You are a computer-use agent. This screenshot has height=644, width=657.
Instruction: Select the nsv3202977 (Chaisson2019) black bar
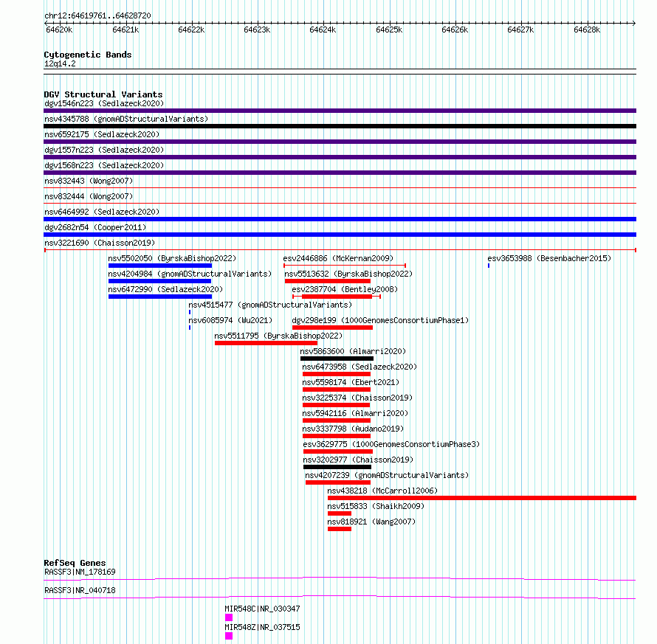[x=337, y=467]
